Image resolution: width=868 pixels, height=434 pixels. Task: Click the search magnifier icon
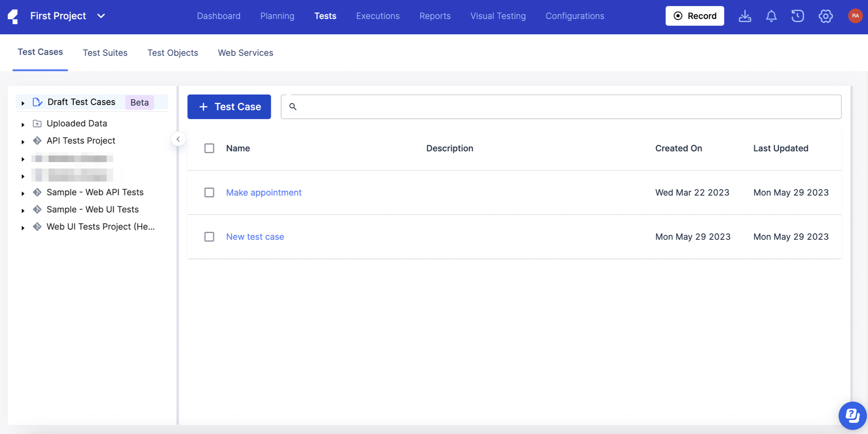(x=293, y=107)
